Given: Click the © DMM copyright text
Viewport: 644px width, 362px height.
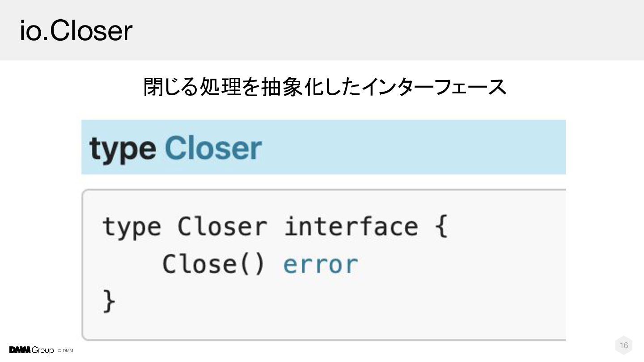Looking at the screenshot, I should coord(65,351).
